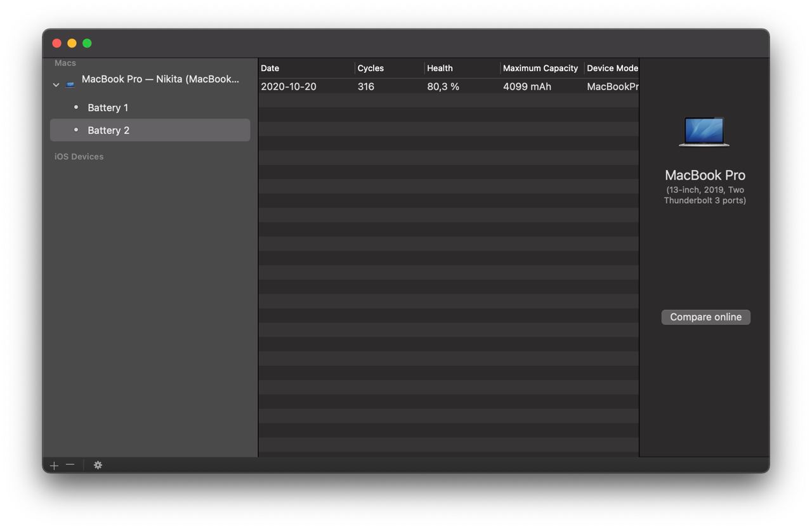Click the health value 80,3 %

click(443, 87)
